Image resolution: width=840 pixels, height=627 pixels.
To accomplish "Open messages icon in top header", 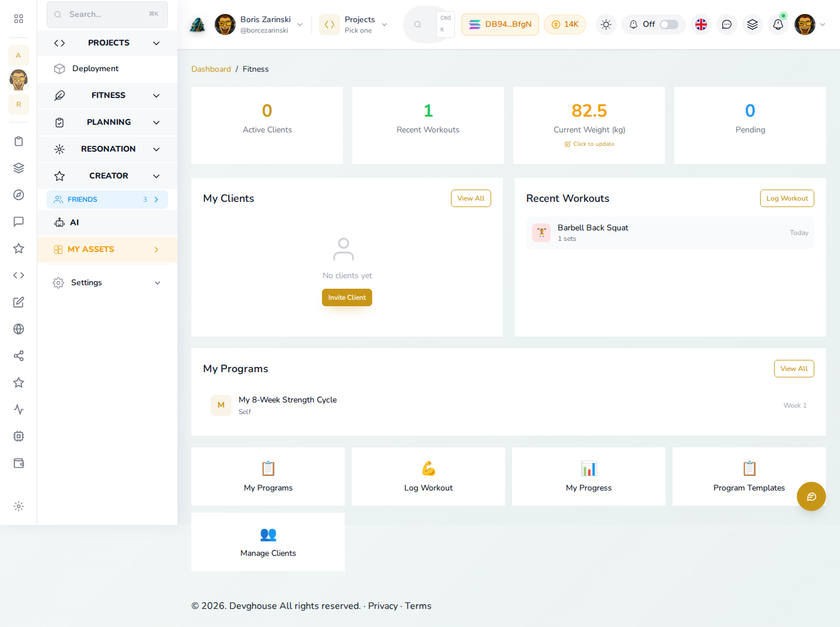I will pos(727,24).
